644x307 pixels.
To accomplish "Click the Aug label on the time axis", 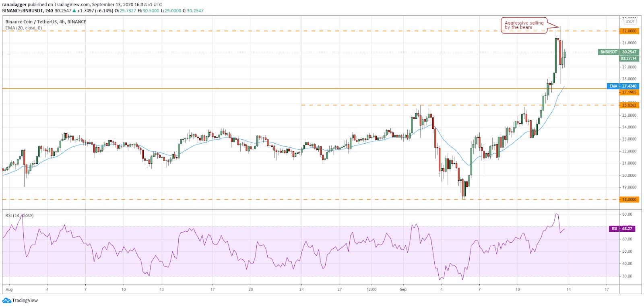I will (9, 289).
